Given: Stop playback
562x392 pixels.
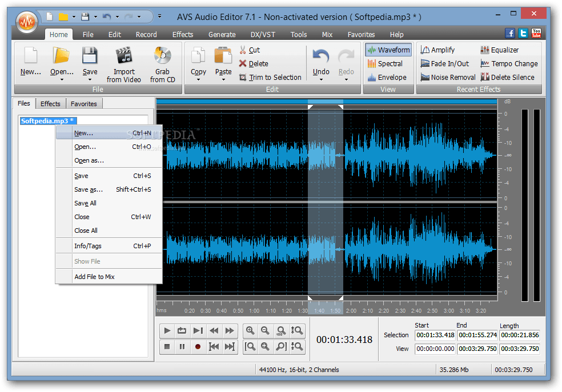Looking at the screenshot, I should pyautogui.click(x=167, y=346).
